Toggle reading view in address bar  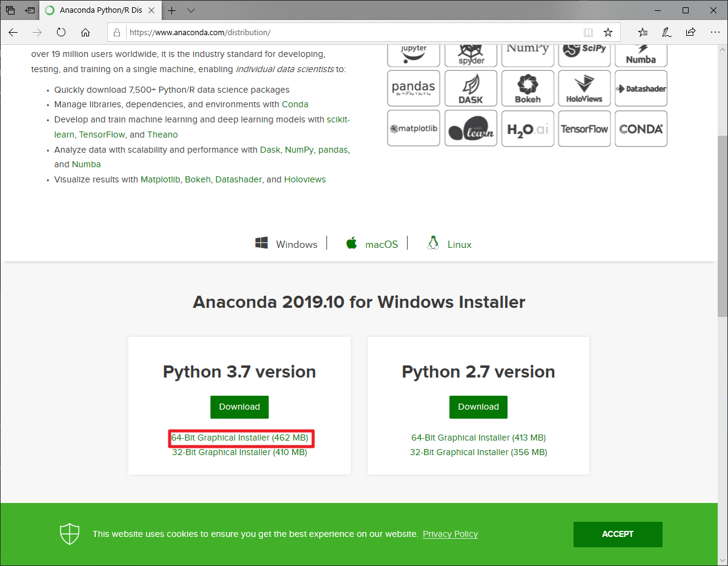(588, 32)
